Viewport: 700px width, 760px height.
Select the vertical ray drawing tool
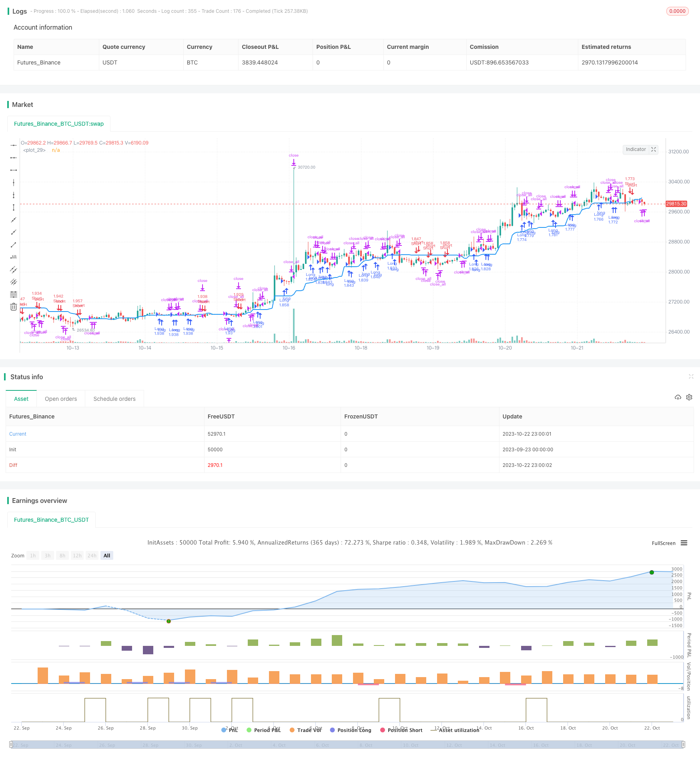pyautogui.click(x=14, y=195)
